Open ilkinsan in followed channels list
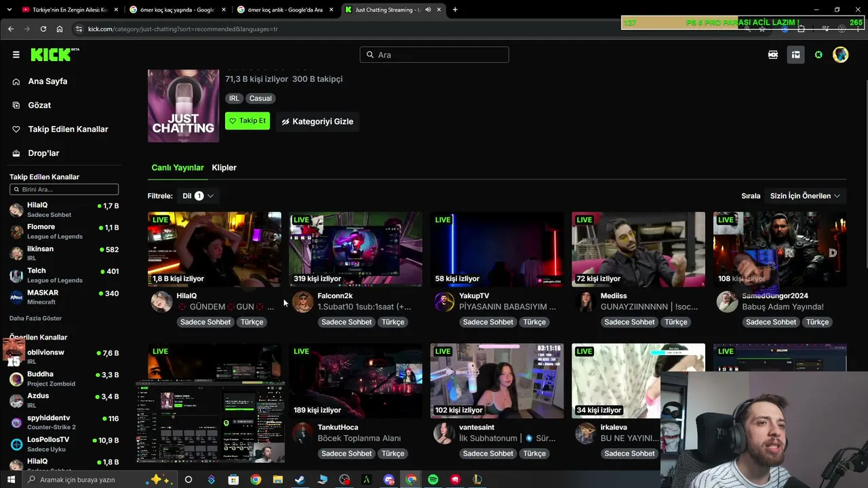The height and width of the screenshot is (488, 868). [64, 253]
